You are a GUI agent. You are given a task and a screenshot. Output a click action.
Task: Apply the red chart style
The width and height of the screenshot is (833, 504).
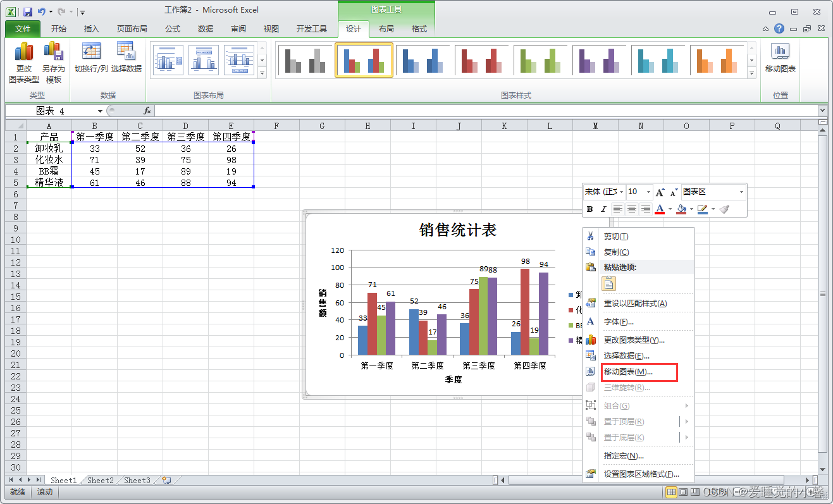pyautogui.click(x=482, y=60)
